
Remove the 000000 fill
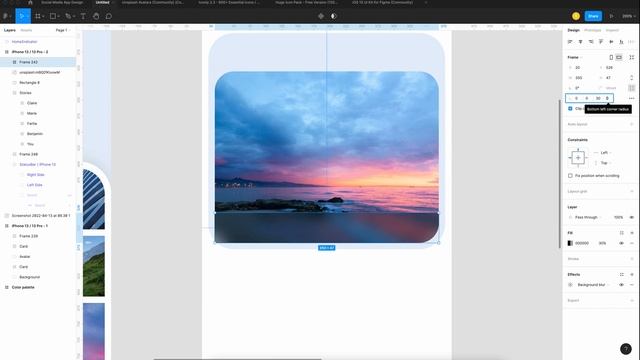click(x=632, y=243)
